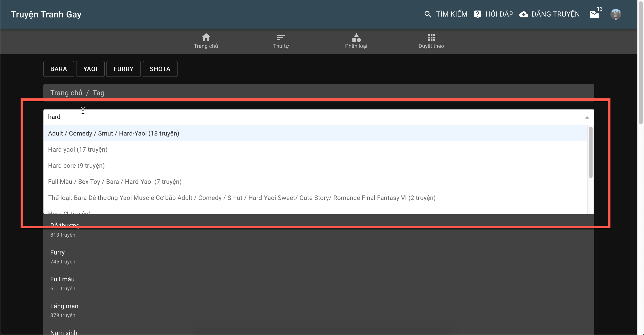Select Full Màu / Sex Toy / Bara option
Image resolution: width=644 pixels, height=335 pixels.
[115, 182]
